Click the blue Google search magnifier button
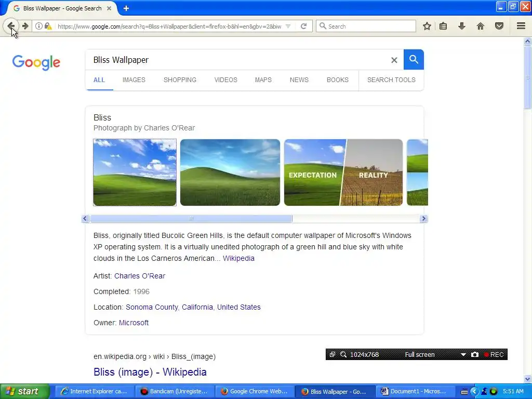The height and width of the screenshot is (399, 532). 414,59
